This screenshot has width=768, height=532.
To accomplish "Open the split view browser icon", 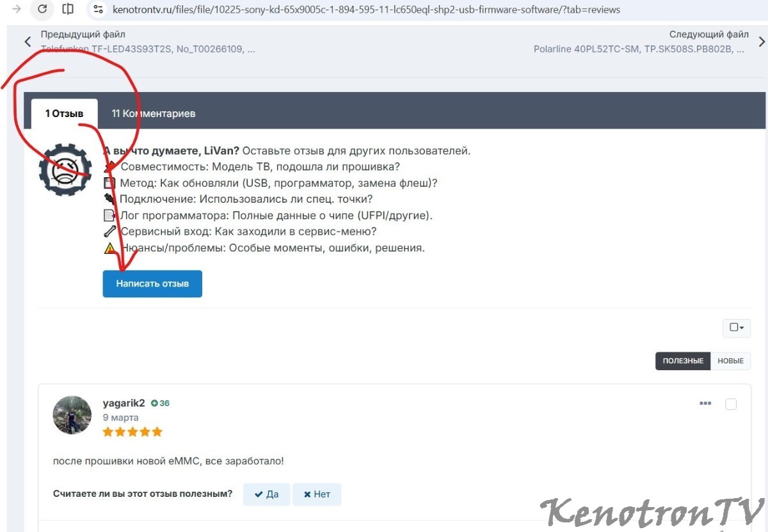I will point(68,9).
